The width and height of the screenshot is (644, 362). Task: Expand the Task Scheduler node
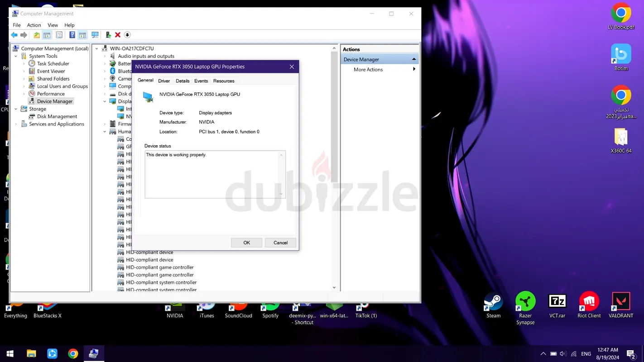coord(24,64)
